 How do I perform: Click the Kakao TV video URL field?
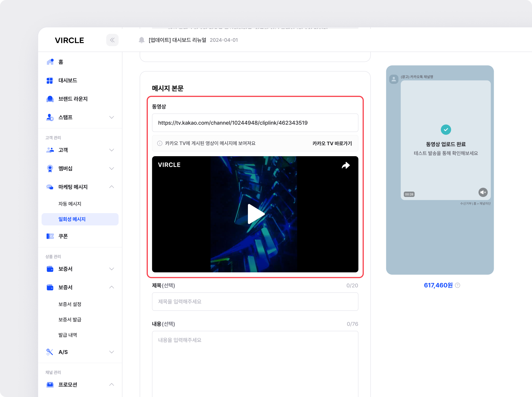(x=255, y=123)
